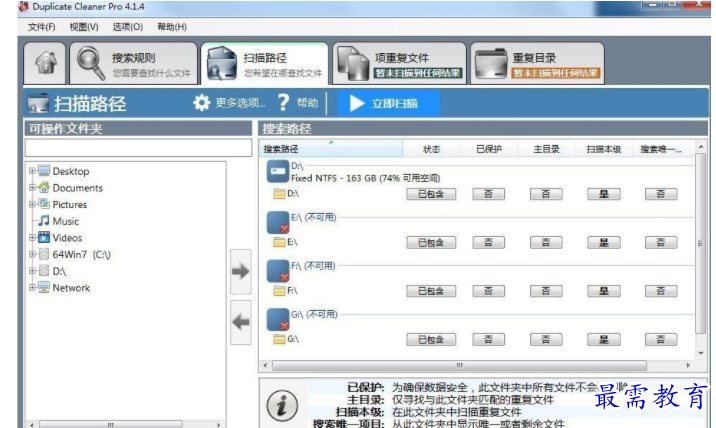The width and height of the screenshot is (716, 428).
Task: Click 已包含 status button for E:\
Action: (431, 243)
